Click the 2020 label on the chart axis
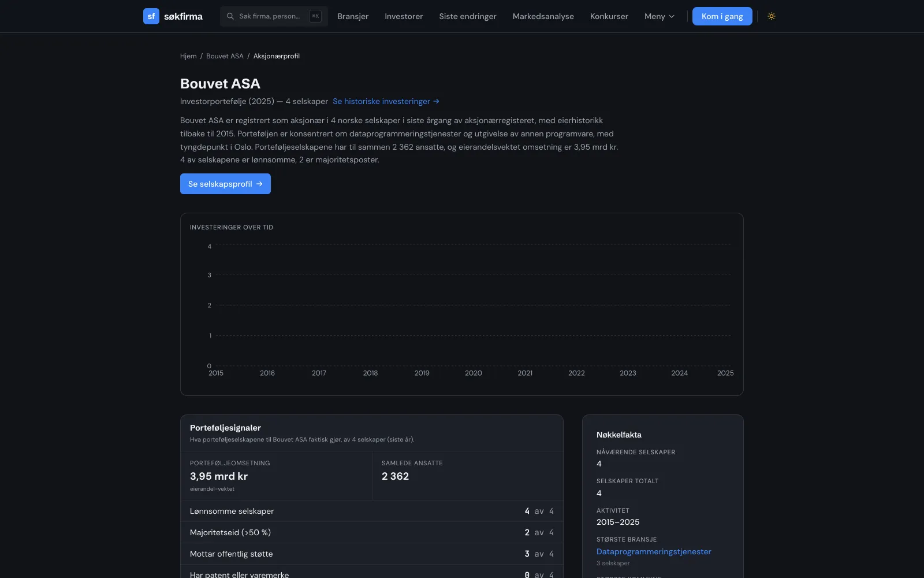Image resolution: width=924 pixels, height=578 pixels. [x=474, y=373]
